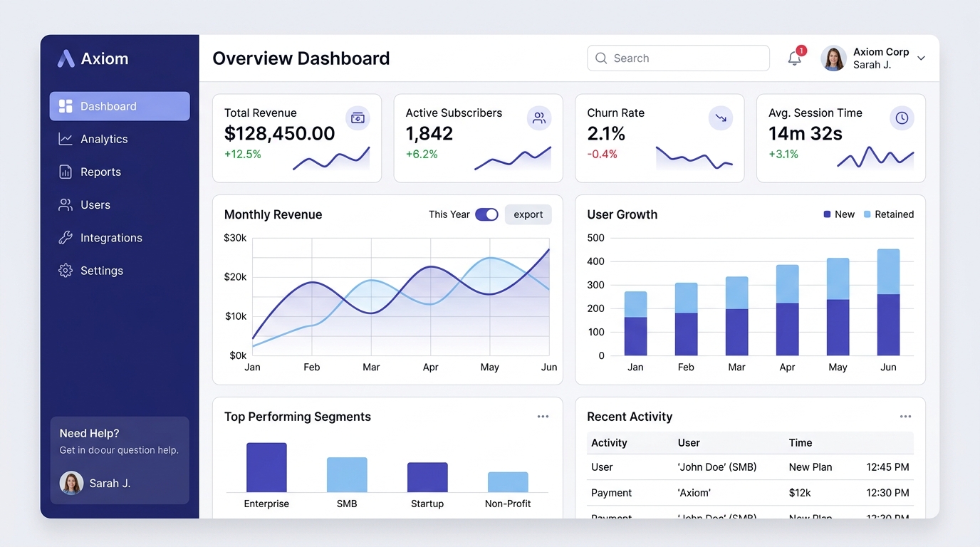Screen dimensions: 980x547
Task: Open the Top Performing Segments more-options menu
Action: click(543, 417)
